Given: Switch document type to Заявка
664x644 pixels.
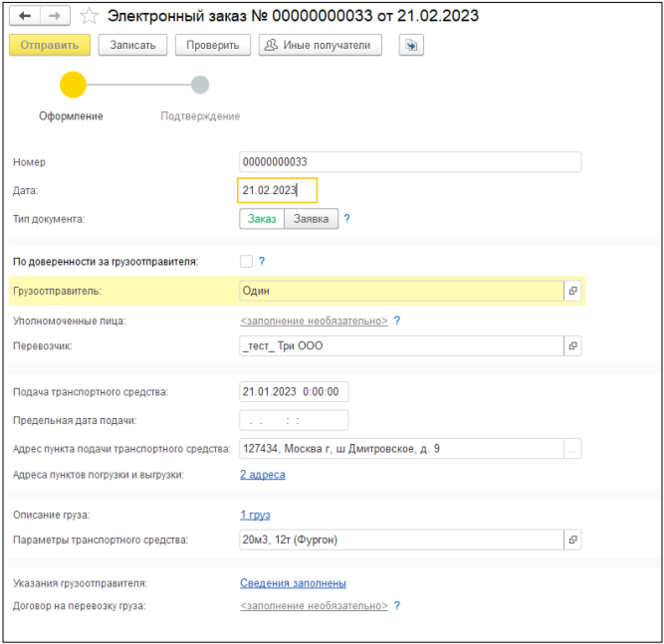Looking at the screenshot, I should pos(312,219).
